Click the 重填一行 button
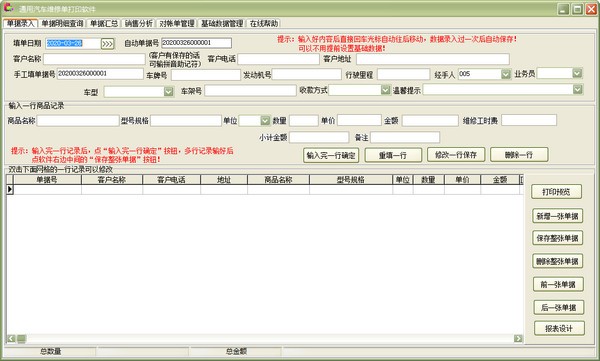 [393, 155]
